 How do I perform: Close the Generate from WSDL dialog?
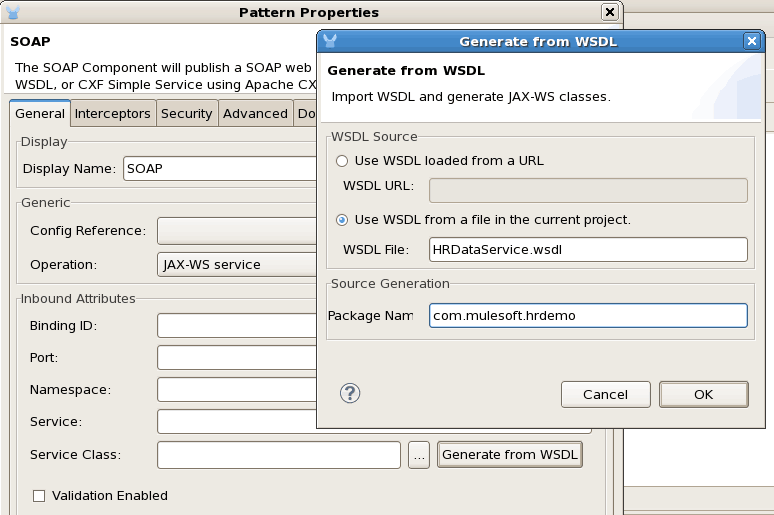751,41
